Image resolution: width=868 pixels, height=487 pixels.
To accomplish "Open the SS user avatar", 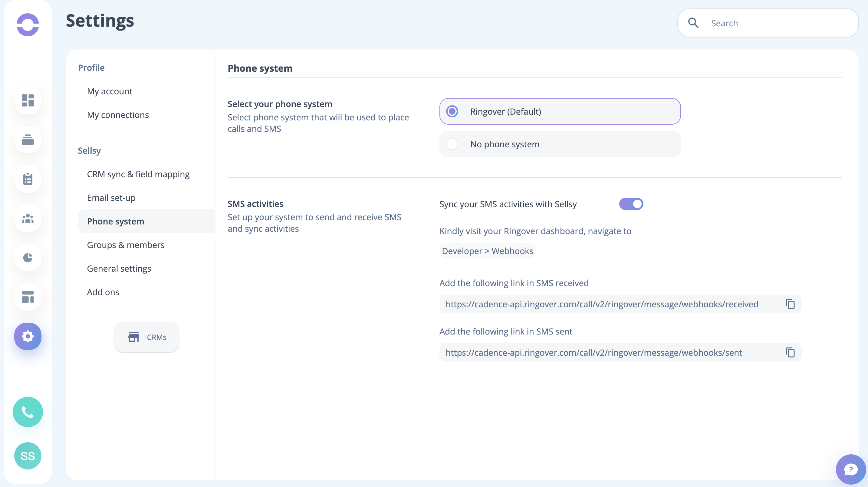I will coord(28,456).
